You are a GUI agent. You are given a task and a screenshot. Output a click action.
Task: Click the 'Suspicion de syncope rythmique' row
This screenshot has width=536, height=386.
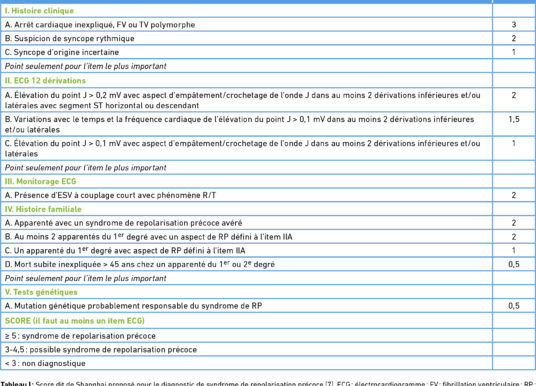(268, 38)
